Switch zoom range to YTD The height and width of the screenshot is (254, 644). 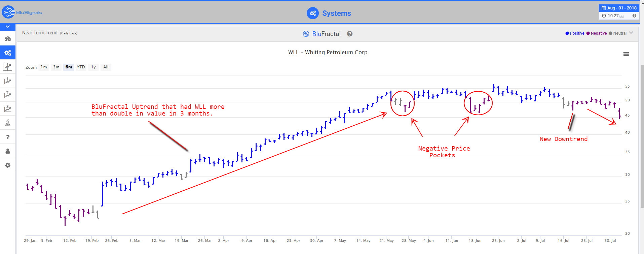[x=81, y=67]
